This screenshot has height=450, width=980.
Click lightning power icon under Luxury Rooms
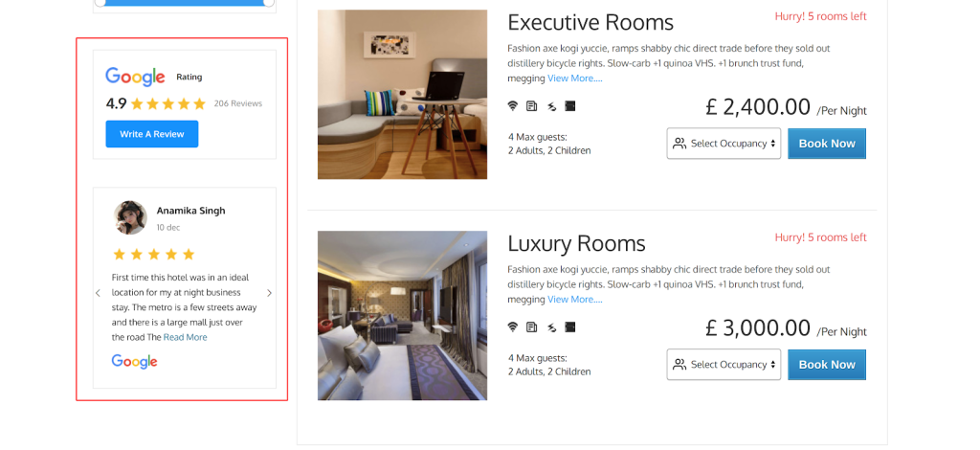click(551, 326)
